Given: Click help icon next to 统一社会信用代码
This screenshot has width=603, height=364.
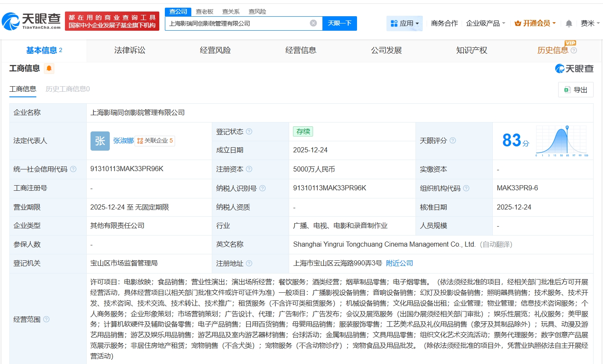Looking at the screenshot, I should 73,169.
